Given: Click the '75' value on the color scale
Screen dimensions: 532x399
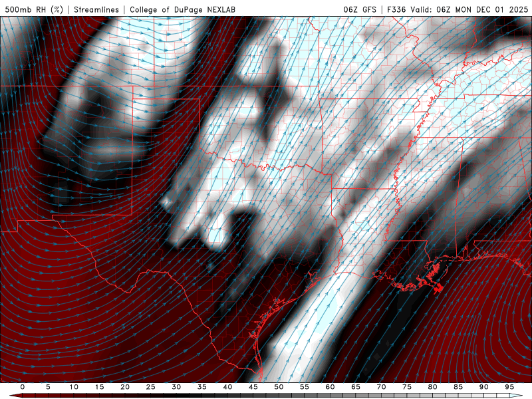Looking at the screenshot, I should tap(407, 387).
